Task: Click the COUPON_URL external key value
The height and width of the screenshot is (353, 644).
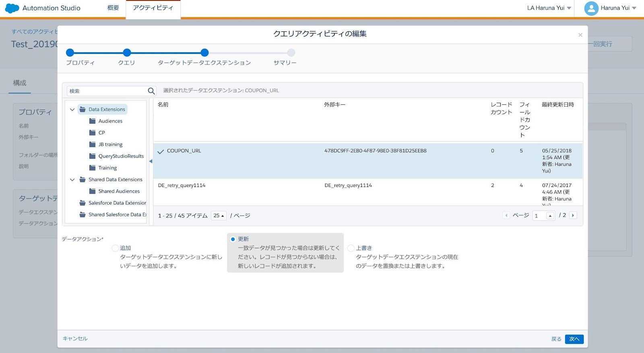Action: click(x=376, y=151)
